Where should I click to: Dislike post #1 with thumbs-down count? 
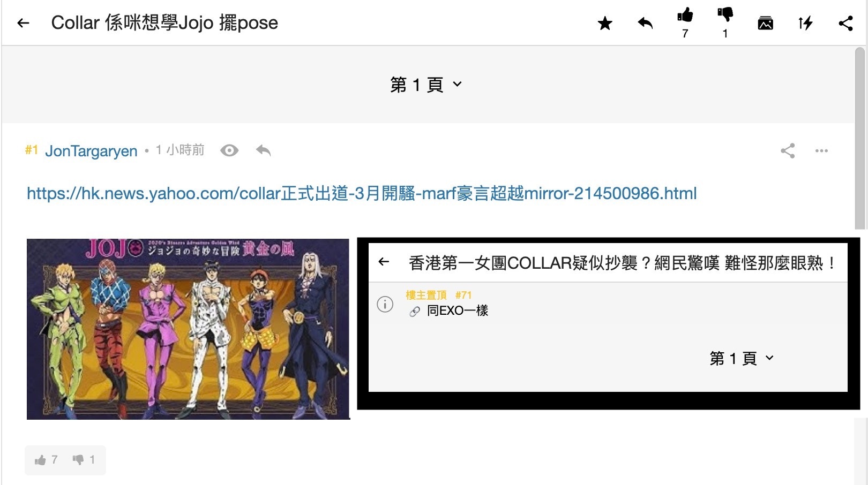coord(84,460)
